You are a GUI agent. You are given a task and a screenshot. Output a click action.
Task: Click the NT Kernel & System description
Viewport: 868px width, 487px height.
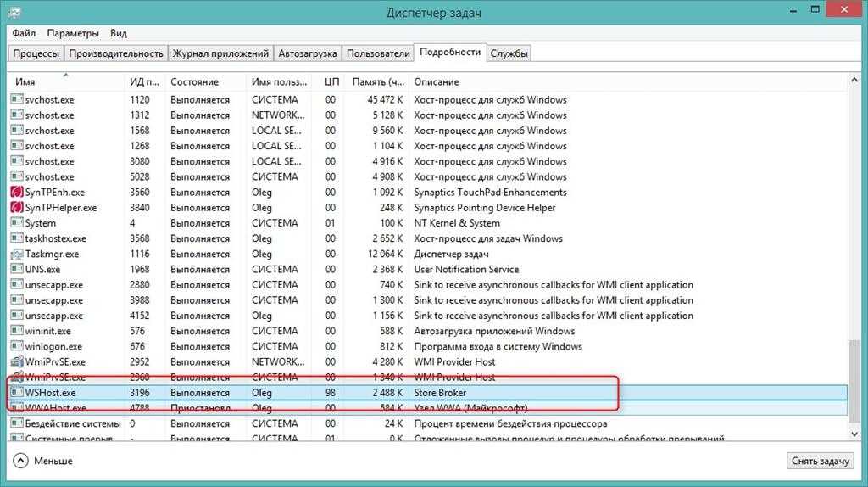pyautogui.click(x=457, y=223)
